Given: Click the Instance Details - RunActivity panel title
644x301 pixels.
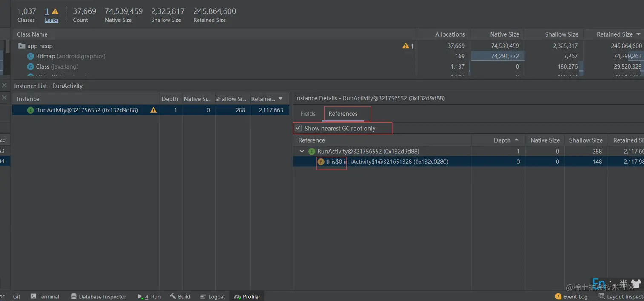Looking at the screenshot, I should click(370, 98).
